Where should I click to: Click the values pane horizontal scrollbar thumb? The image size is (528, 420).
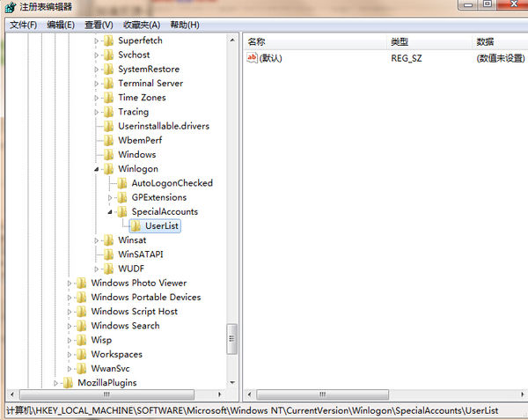tap(323, 394)
